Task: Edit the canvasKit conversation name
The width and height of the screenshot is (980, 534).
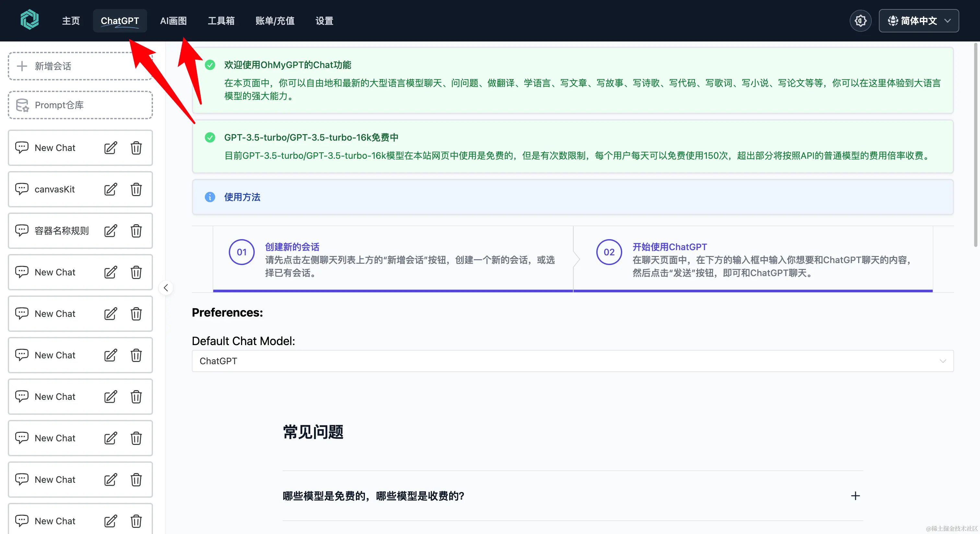Action: tap(111, 190)
